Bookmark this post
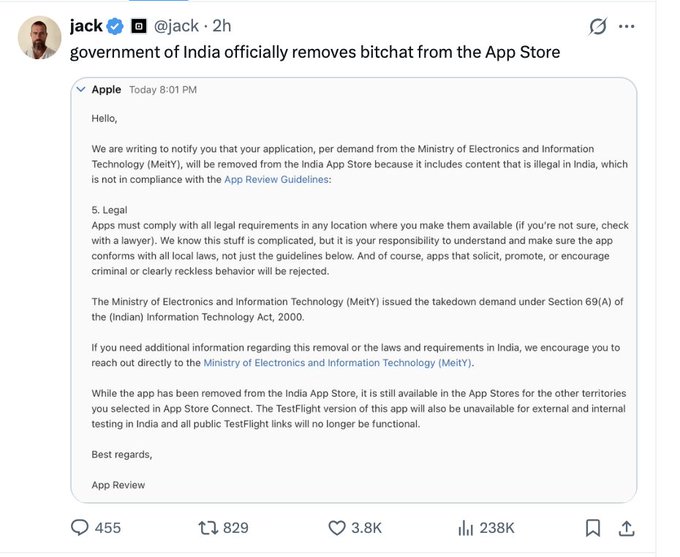This screenshot has width=680, height=557. pyautogui.click(x=593, y=528)
